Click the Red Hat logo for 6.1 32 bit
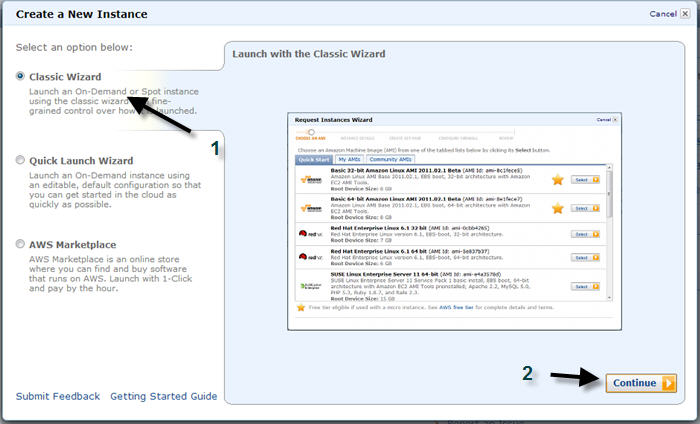 tap(310, 233)
